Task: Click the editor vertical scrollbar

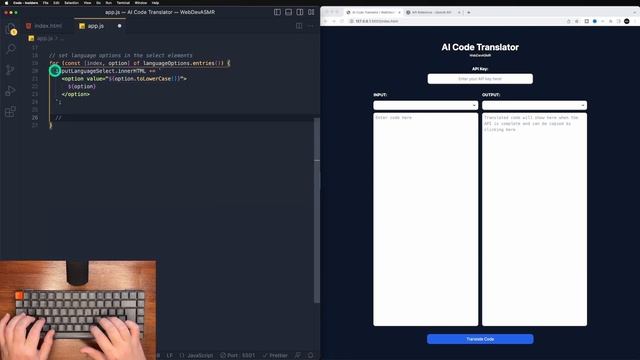Action: point(317,210)
